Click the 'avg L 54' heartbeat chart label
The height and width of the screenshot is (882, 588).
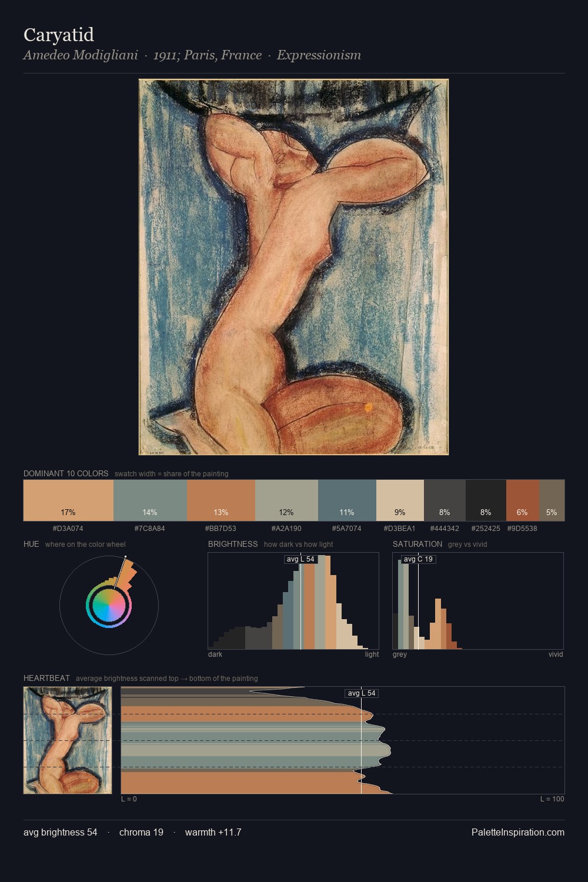click(362, 693)
